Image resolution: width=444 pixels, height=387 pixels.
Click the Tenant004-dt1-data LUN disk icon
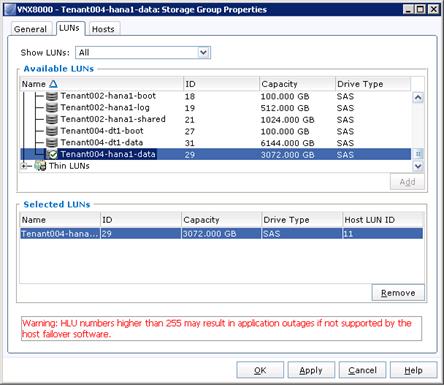52,143
